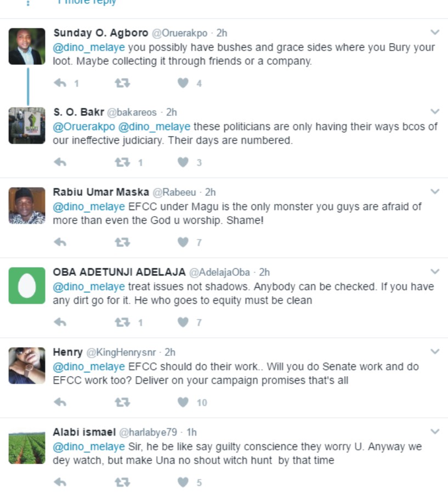Open Alabi ismael profile name

click(84, 432)
